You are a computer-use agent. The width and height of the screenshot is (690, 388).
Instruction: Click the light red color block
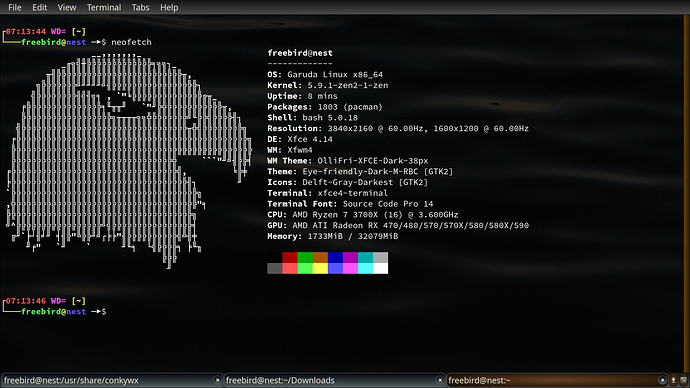290,268
